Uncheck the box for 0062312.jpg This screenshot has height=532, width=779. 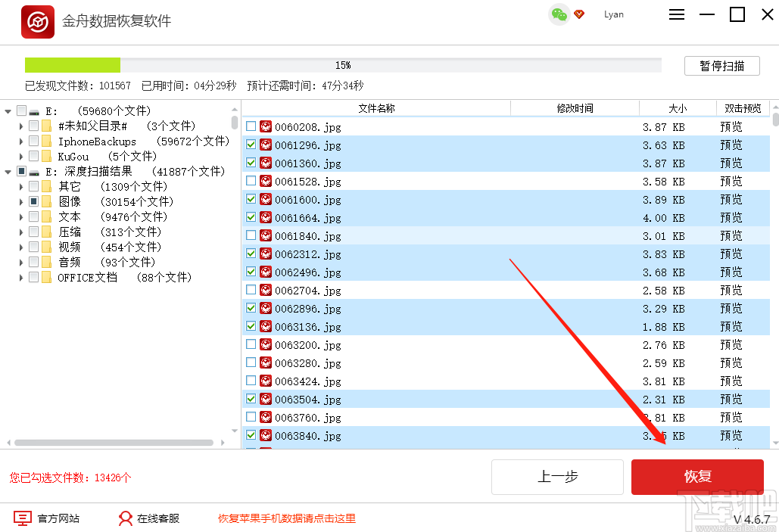(x=251, y=254)
